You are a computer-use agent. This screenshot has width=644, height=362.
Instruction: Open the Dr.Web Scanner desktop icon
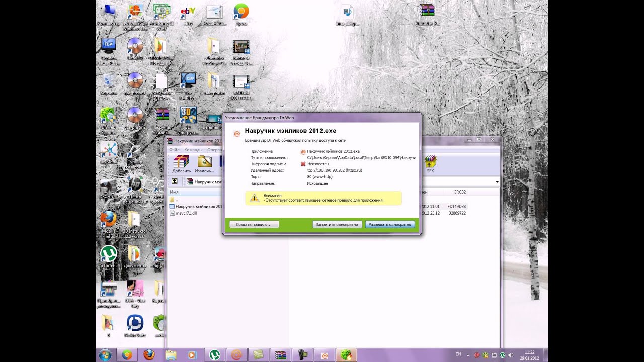tap(109, 121)
